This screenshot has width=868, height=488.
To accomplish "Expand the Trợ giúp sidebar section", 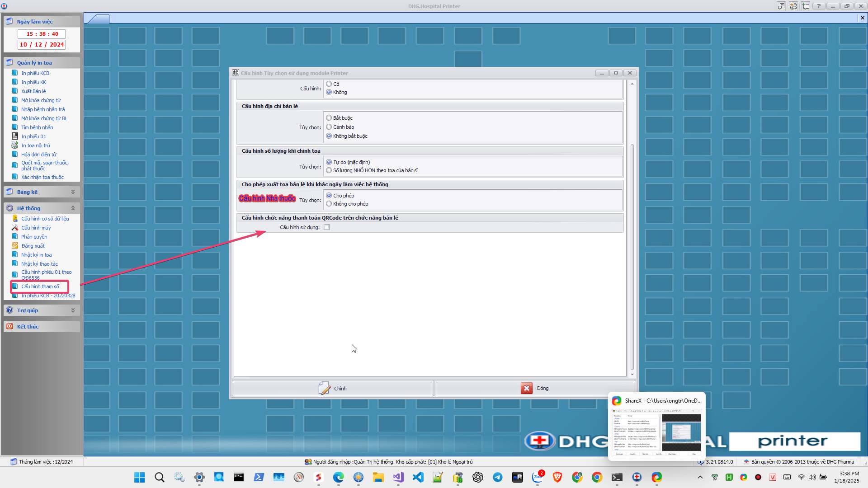I will pos(73,310).
